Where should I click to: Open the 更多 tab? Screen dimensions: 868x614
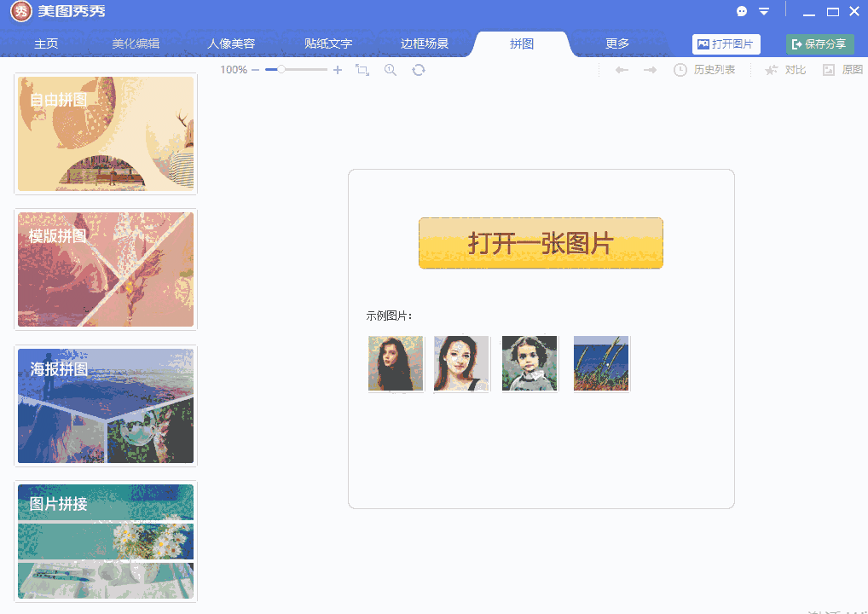(617, 43)
